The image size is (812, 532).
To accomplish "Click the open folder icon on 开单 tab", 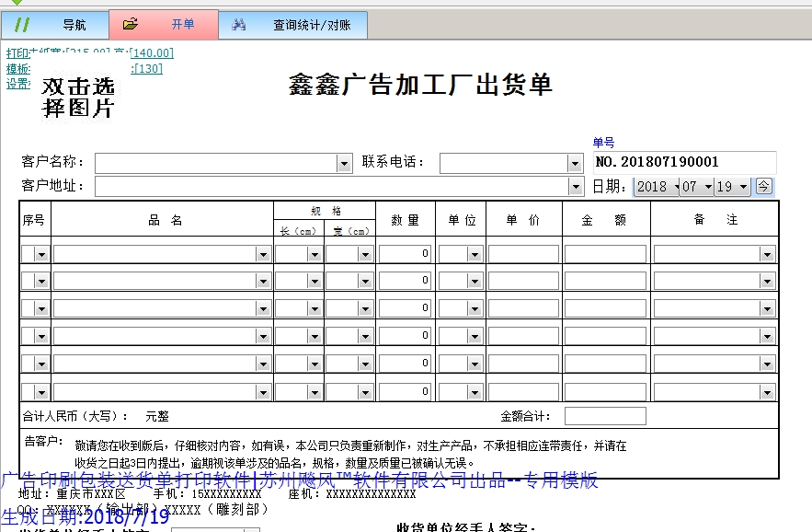I will [131, 25].
